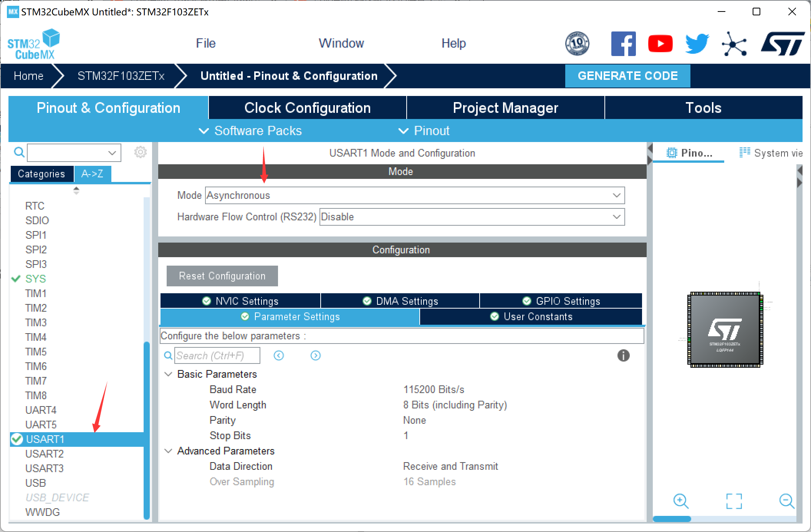Open categories settings gear icon

(140, 152)
